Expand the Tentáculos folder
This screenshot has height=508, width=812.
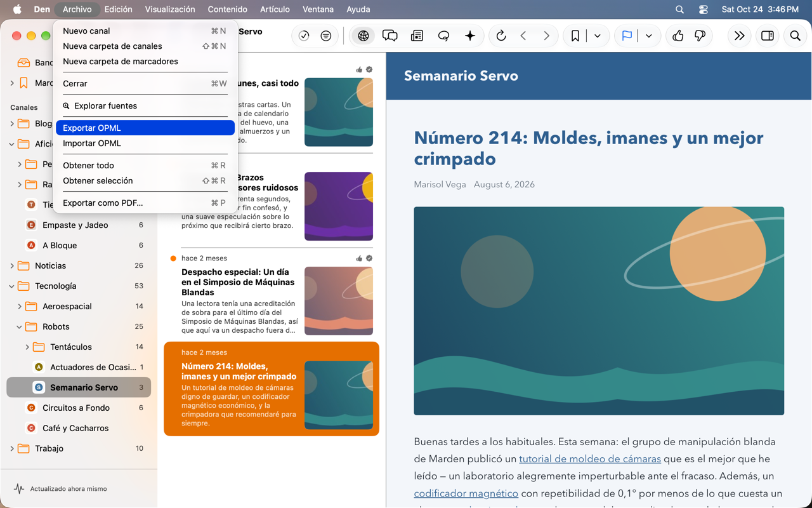27,347
